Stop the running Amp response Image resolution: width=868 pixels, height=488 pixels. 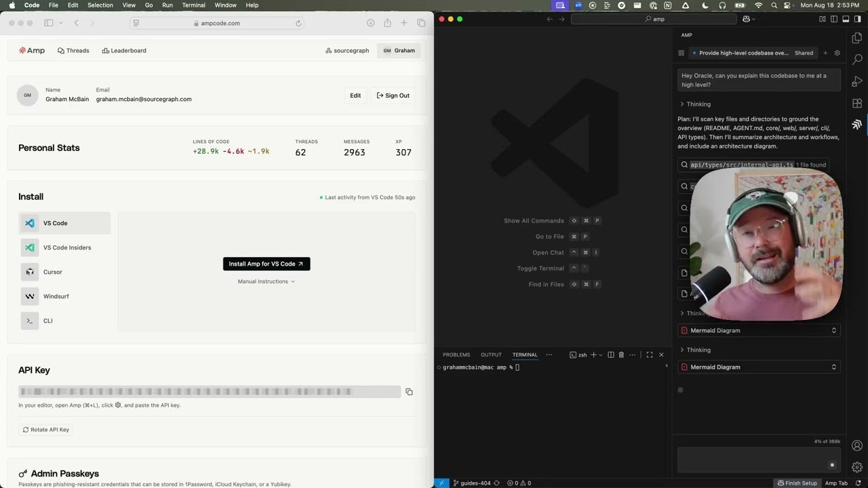coord(832,465)
